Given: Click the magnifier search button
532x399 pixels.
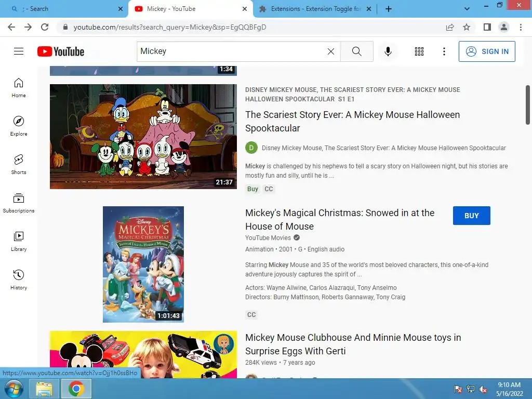Looking at the screenshot, I should (x=356, y=51).
